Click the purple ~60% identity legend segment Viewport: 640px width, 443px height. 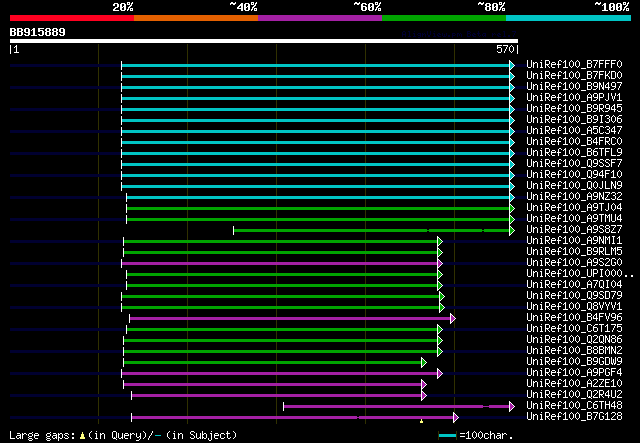tap(320, 18)
